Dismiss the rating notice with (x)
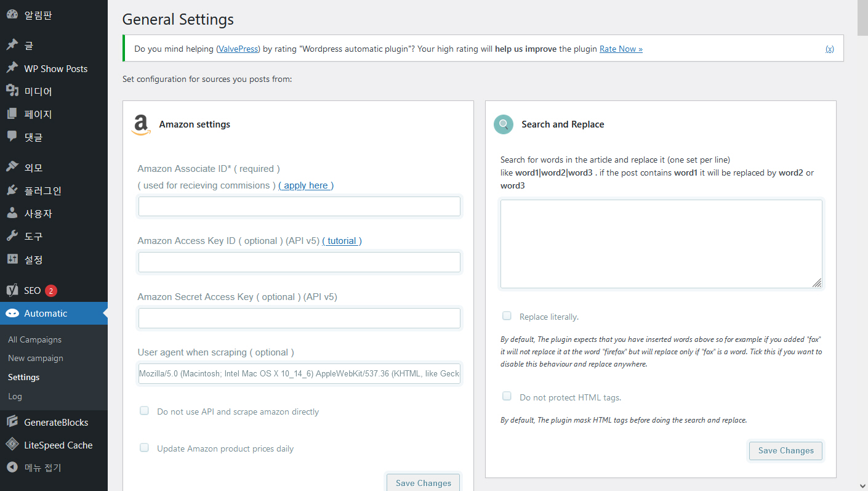Screen dimensions: 868x491 830,49
